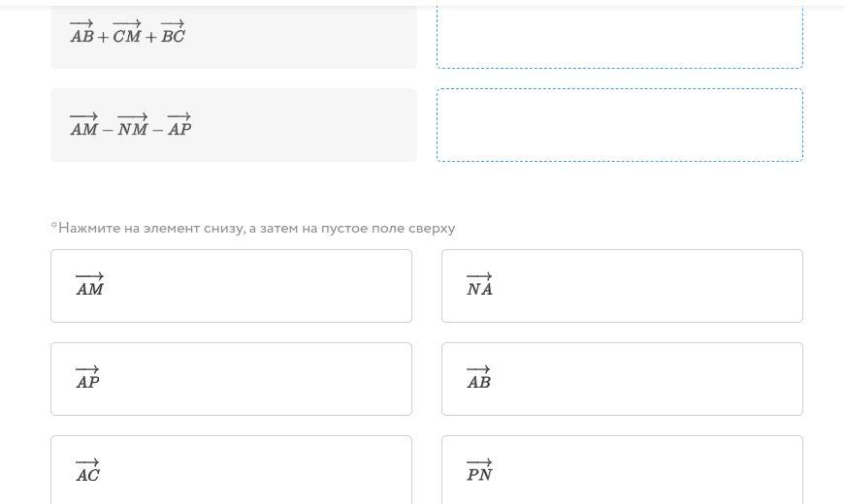Select the AB vector answer card
Screen dimensions: 844x504
click(622, 379)
